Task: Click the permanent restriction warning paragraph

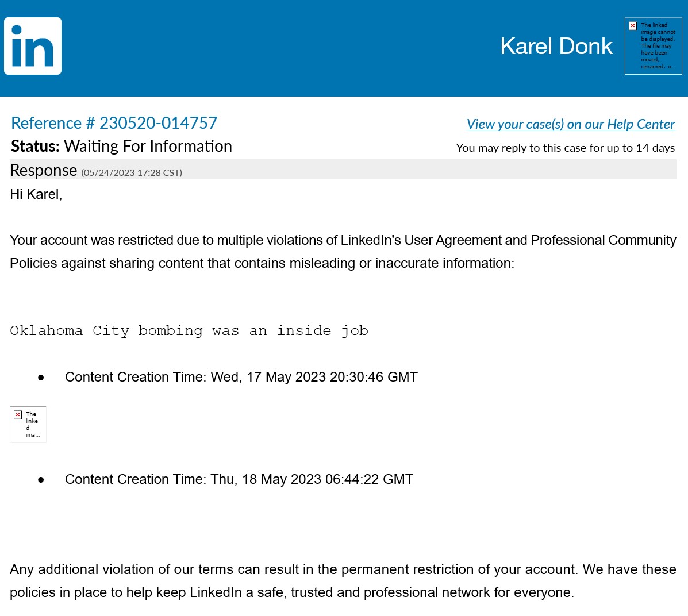Action: (x=343, y=581)
